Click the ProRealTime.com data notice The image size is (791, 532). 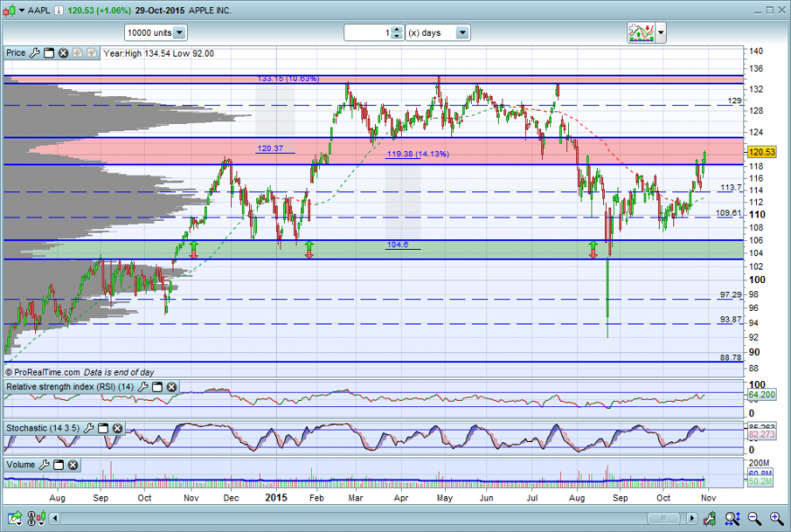[79, 373]
